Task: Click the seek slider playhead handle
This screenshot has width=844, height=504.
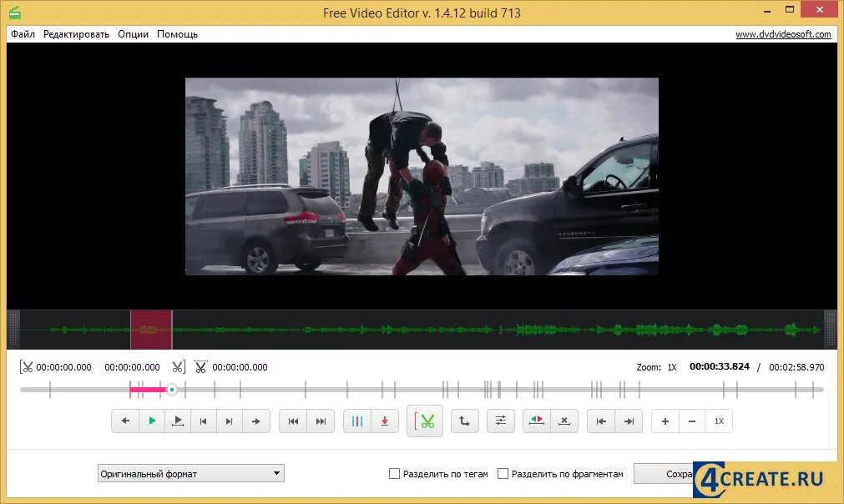Action: (x=172, y=390)
